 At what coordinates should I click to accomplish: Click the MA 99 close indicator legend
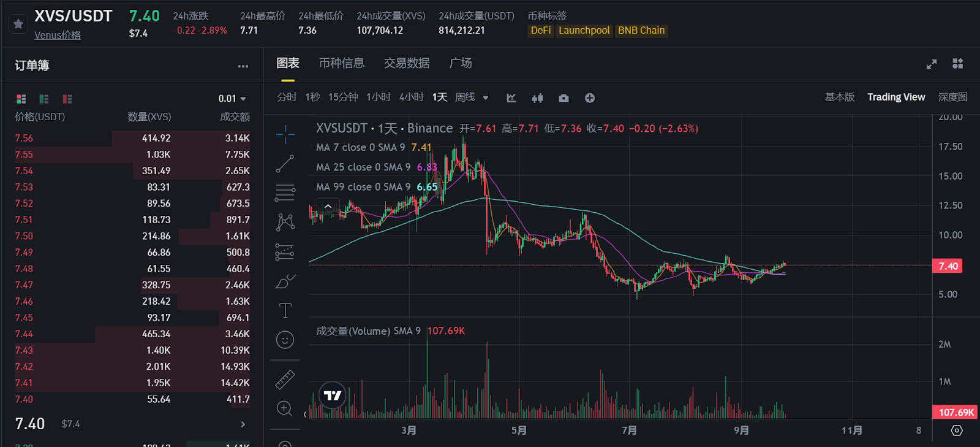click(377, 186)
